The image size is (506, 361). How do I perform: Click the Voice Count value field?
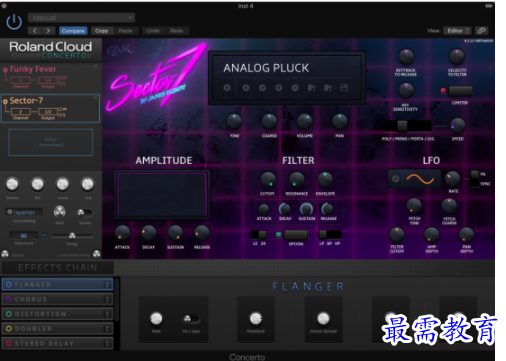(23, 235)
